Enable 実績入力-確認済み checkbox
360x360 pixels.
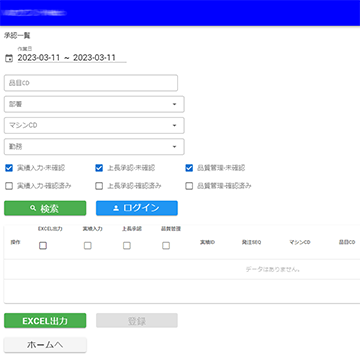(9, 186)
